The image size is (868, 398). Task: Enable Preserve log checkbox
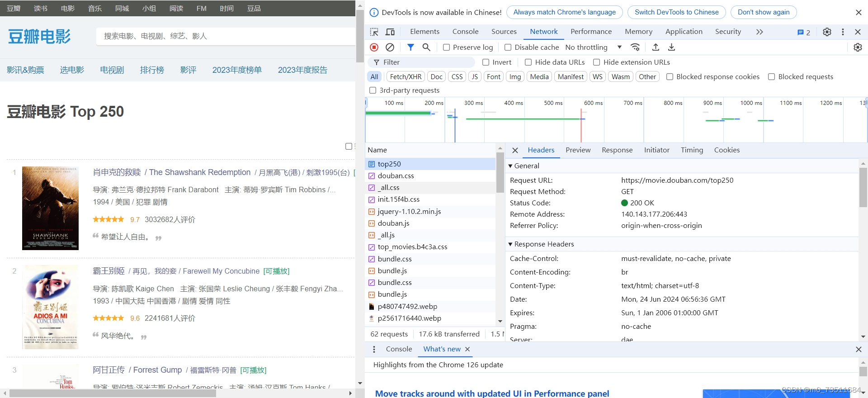click(x=446, y=47)
